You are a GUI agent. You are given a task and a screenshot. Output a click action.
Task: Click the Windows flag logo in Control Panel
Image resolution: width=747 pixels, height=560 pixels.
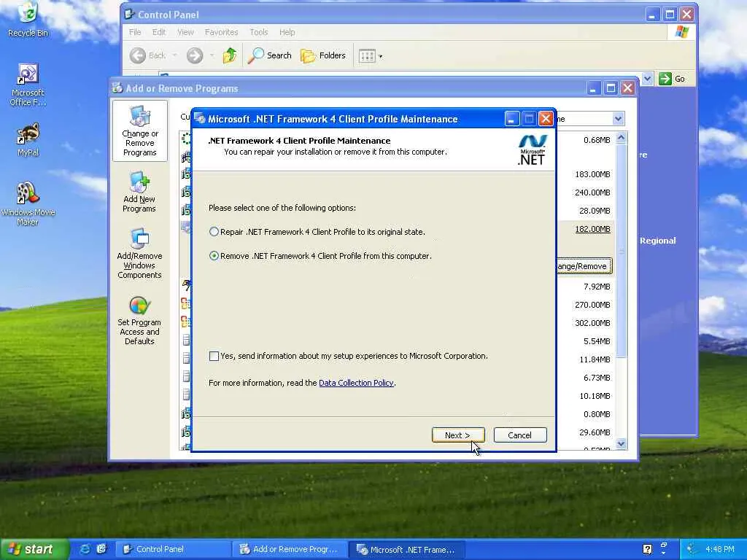682,32
